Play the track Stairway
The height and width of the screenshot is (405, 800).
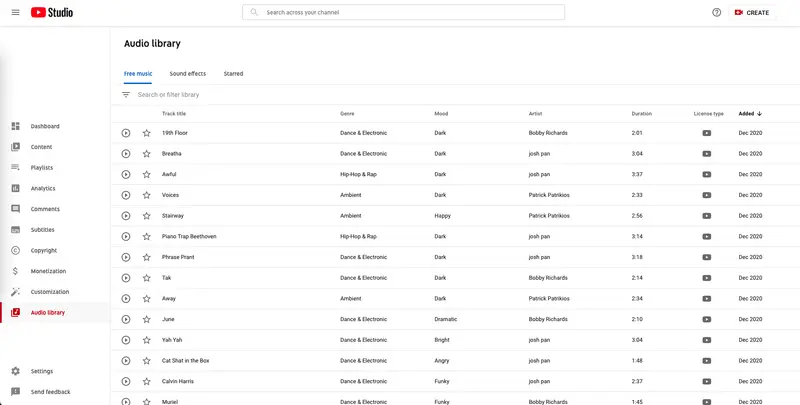point(126,216)
